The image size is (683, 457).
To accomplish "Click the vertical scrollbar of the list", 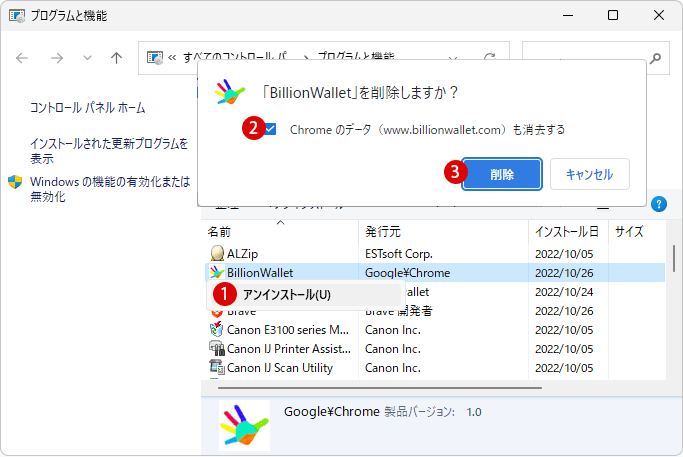I will (674, 258).
